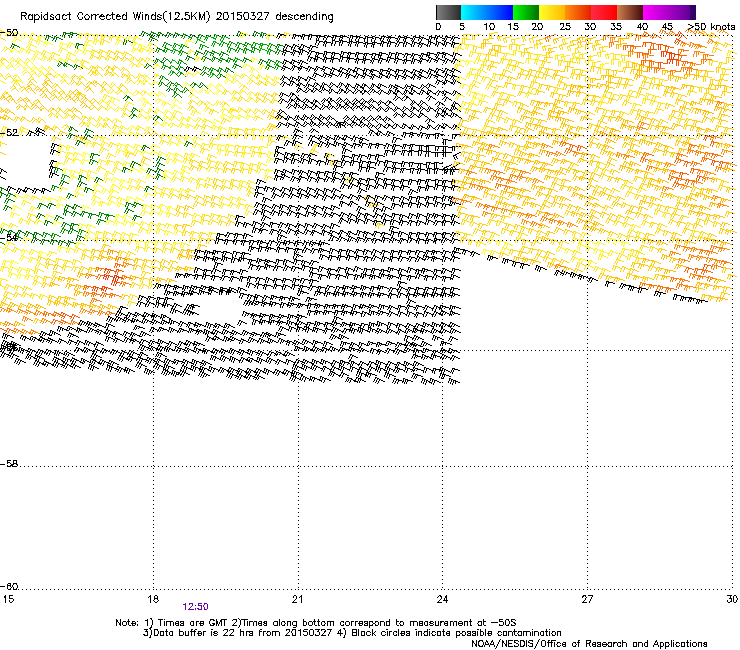Click latitude axis label '-50'
Viewport: 740px width, 650px height.
click(9, 33)
